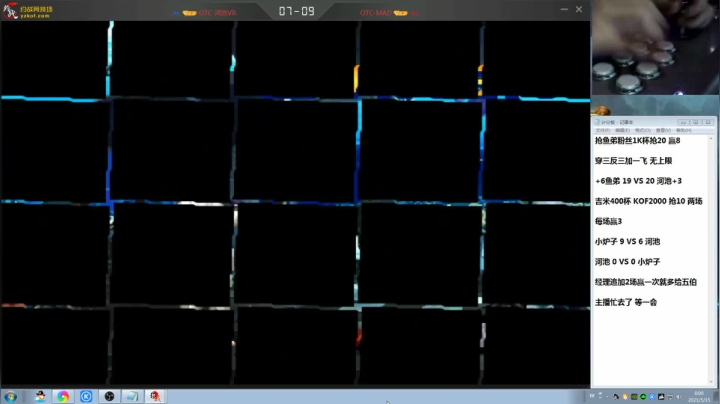The width and height of the screenshot is (720, 404).
Task: Click the line '主播忙去了 等一会'
Action: coord(625,302)
